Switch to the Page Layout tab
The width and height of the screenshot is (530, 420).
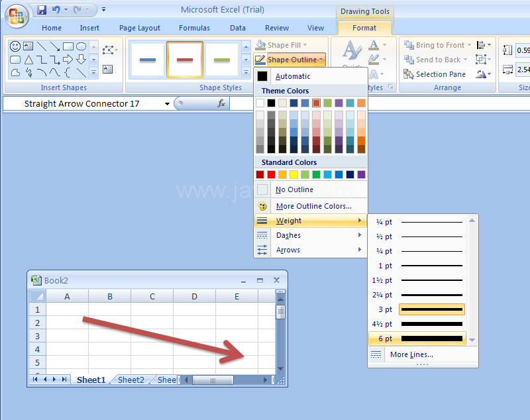click(x=140, y=28)
